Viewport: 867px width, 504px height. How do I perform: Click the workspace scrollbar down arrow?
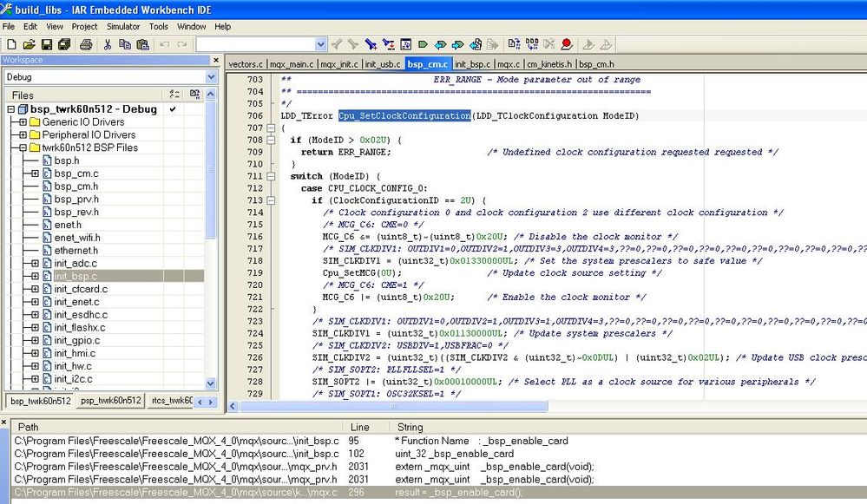210,383
